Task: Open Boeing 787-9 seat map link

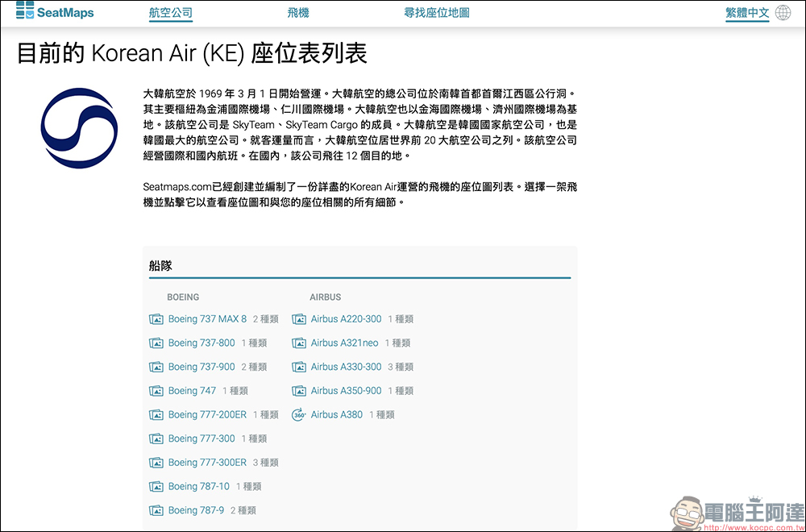Action: pos(197,510)
